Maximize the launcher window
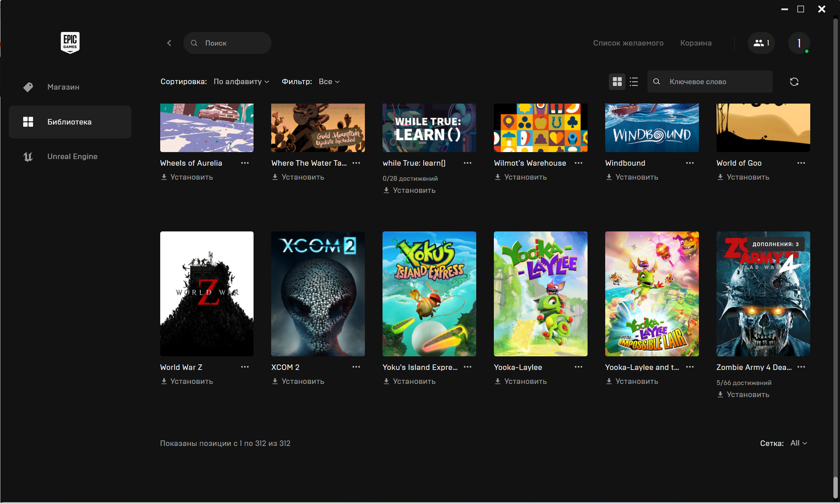The image size is (840, 504). [801, 9]
